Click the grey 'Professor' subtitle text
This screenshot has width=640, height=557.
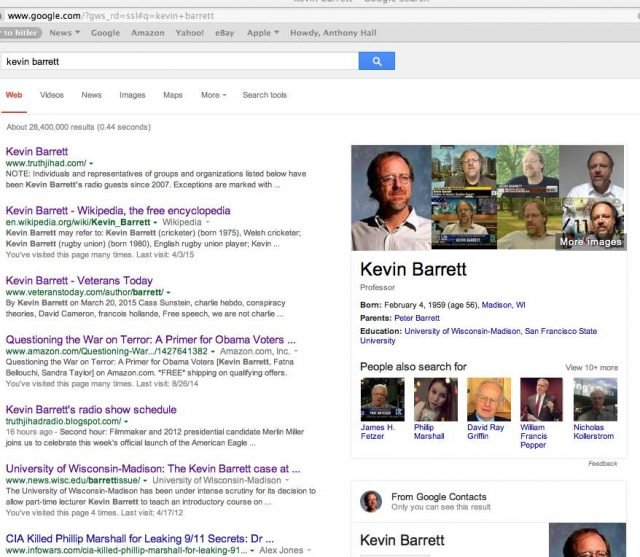point(377,287)
